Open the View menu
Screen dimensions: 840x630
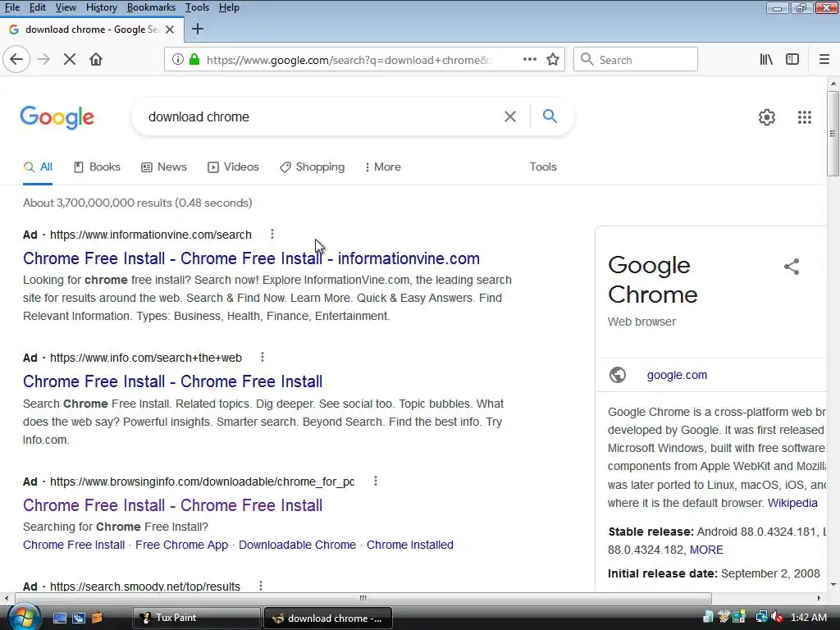[x=66, y=7]
